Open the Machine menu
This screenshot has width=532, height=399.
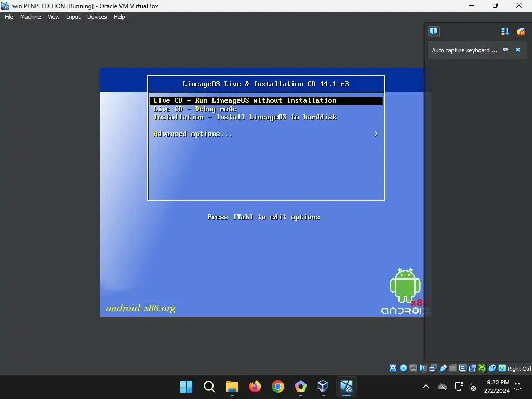[31, 17]
